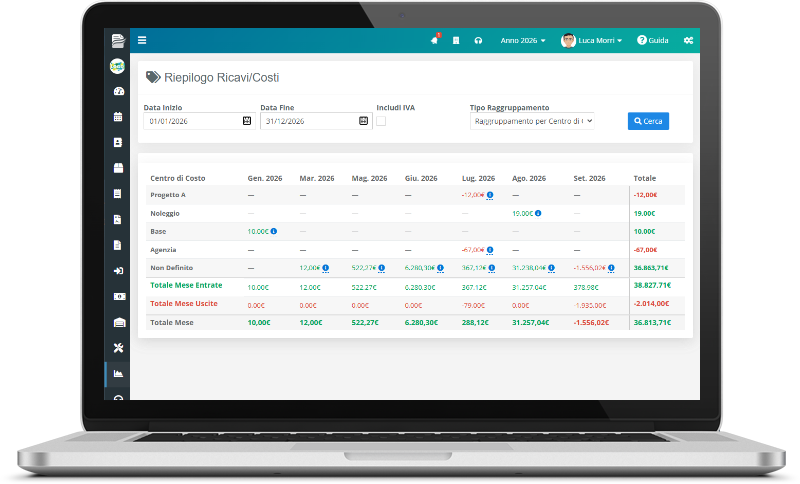Select the statistics chart sidebar icon
800x484 pixels.
click(118, 374)
